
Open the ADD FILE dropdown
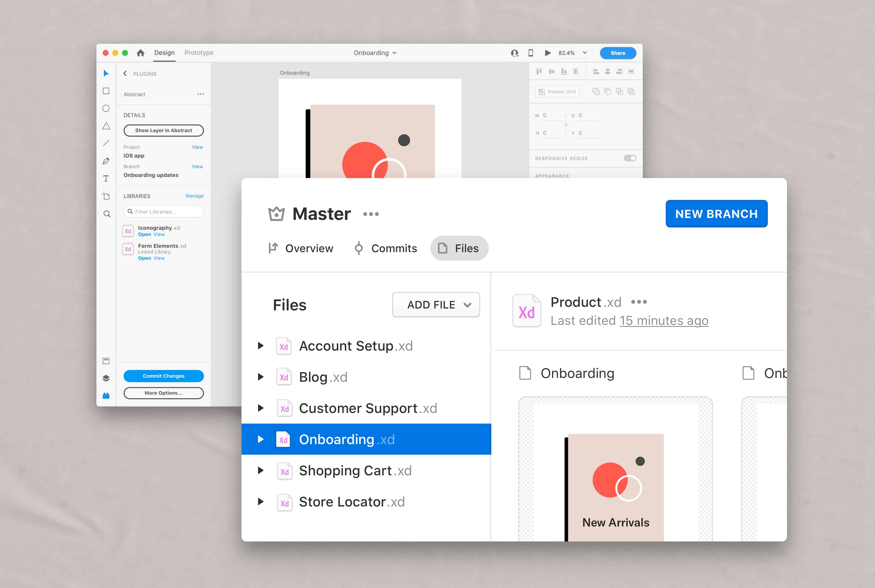coord(436,304)
